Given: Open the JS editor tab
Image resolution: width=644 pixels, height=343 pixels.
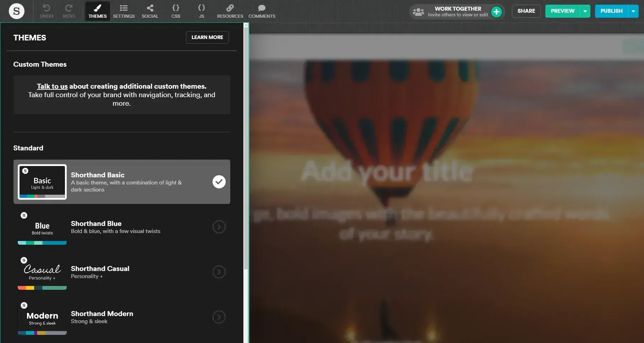Looking at the screenshot, I should pos(202,11).
